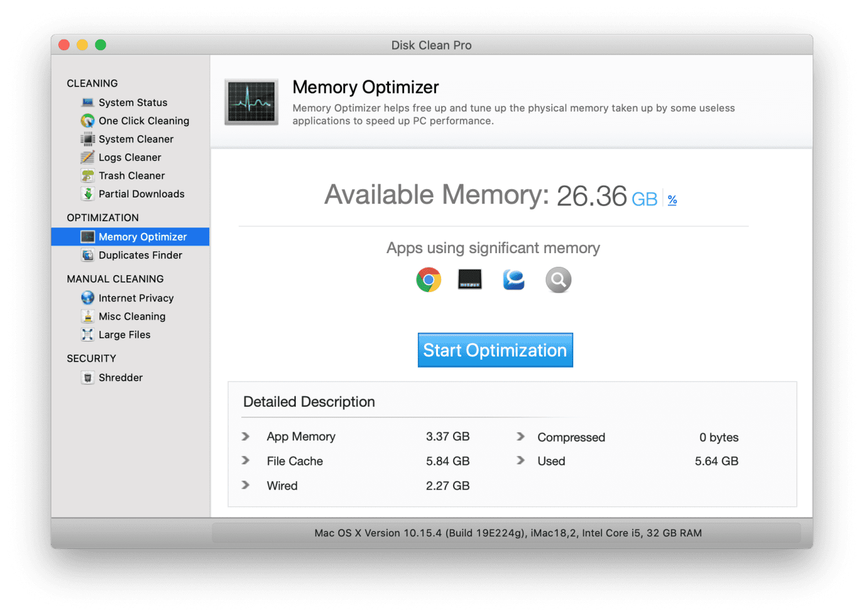Open the Trash Cleaner tool

(x=132, y=175)
